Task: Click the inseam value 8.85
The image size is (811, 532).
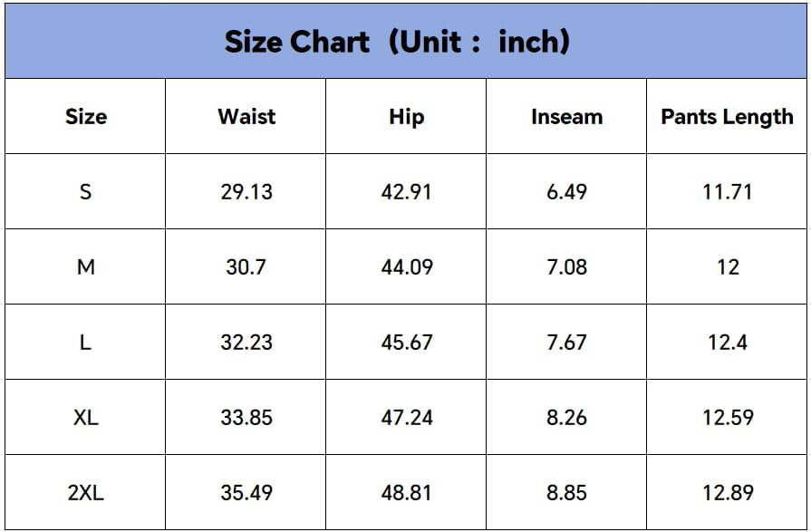Action: (x=567, y=492)
